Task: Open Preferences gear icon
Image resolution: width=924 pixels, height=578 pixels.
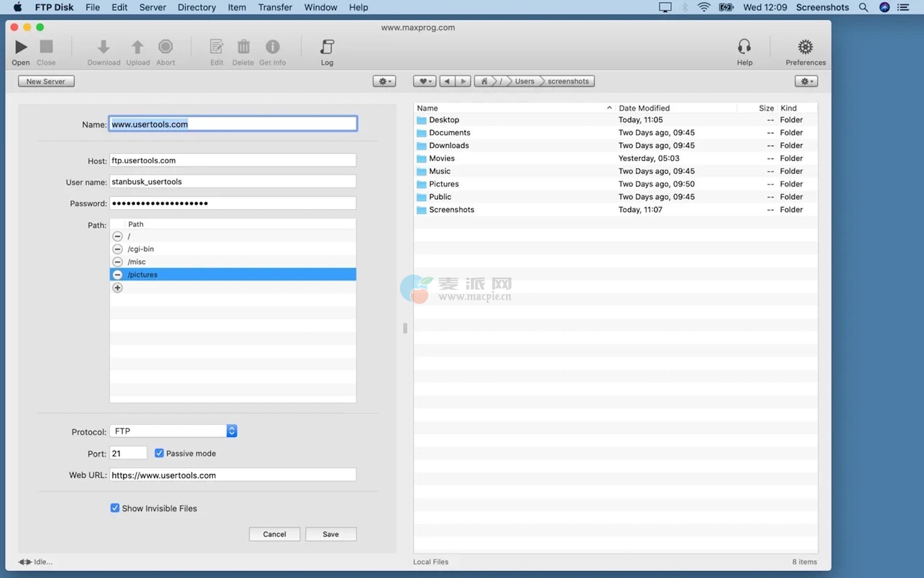Action: 805,47
